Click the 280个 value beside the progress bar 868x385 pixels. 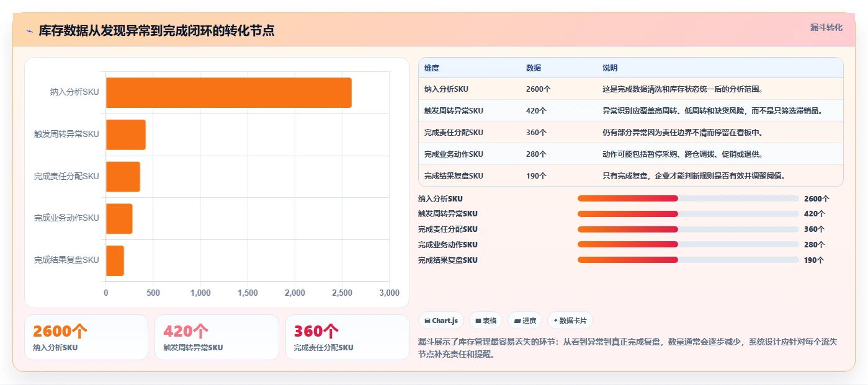click(x=814, y=245)
